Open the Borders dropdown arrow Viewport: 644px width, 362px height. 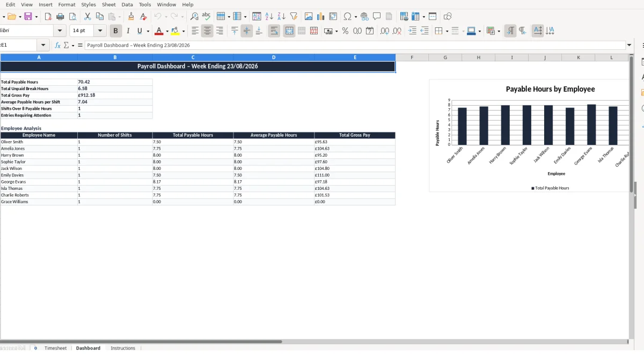[447, 31]
